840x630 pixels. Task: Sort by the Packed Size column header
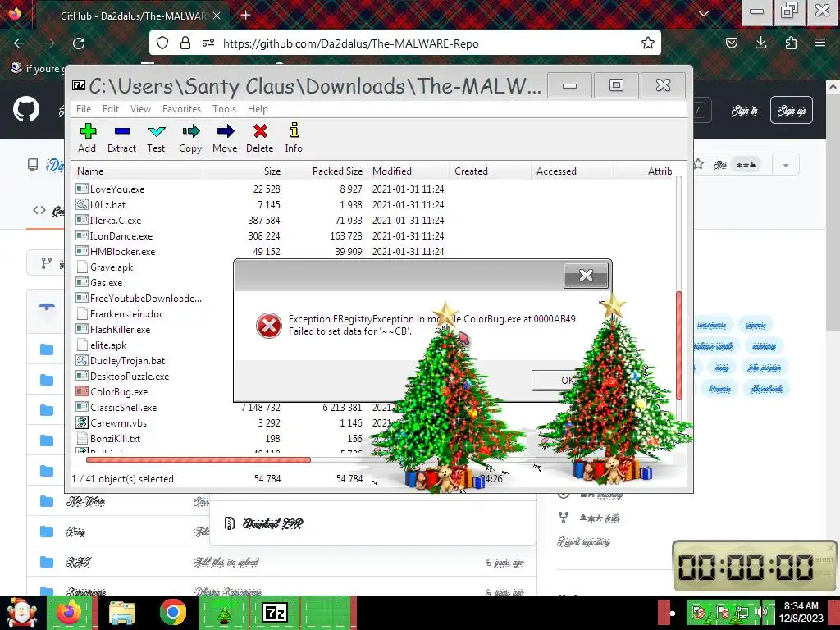tap(326, 171)
